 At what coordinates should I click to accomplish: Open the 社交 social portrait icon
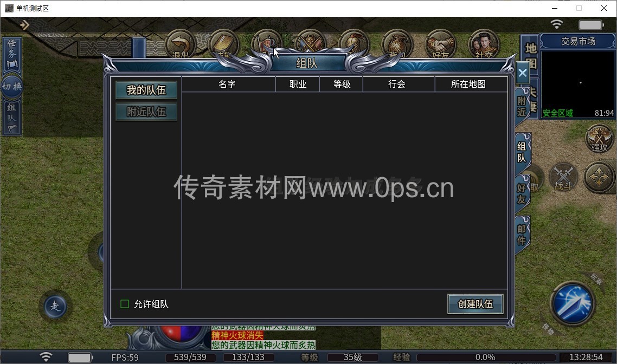(x=483, y=43)
